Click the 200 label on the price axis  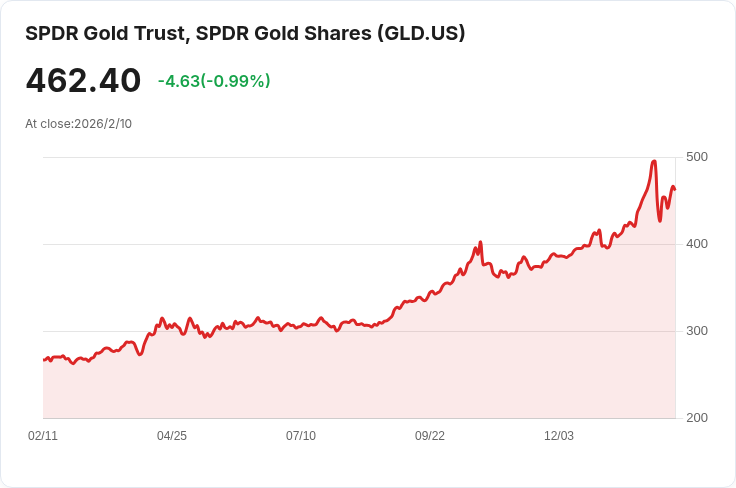pos(697,418)
